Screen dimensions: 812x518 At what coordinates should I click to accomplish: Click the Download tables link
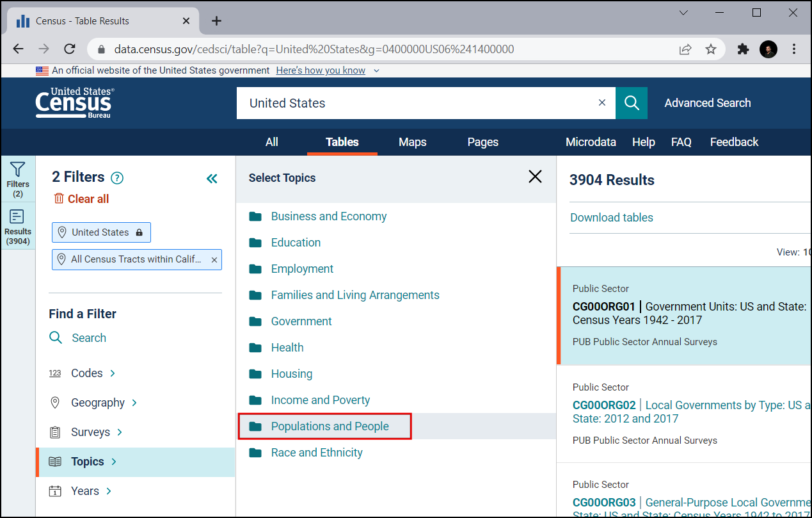click(611, 218)
